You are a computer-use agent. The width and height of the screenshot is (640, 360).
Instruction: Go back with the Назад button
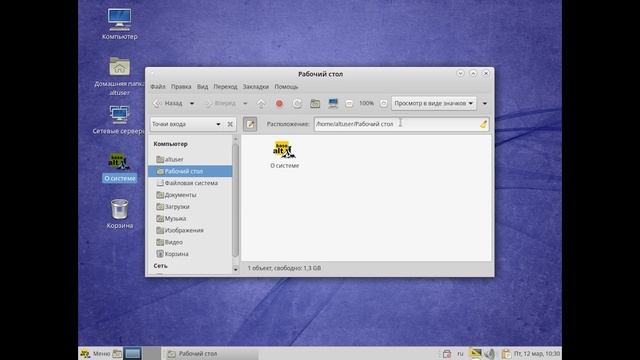(168, 103)
